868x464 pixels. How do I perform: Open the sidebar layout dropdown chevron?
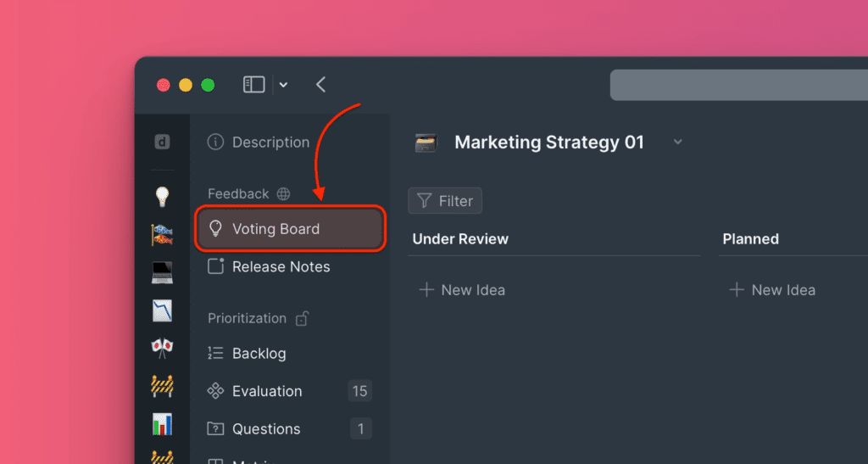[283, 85]
